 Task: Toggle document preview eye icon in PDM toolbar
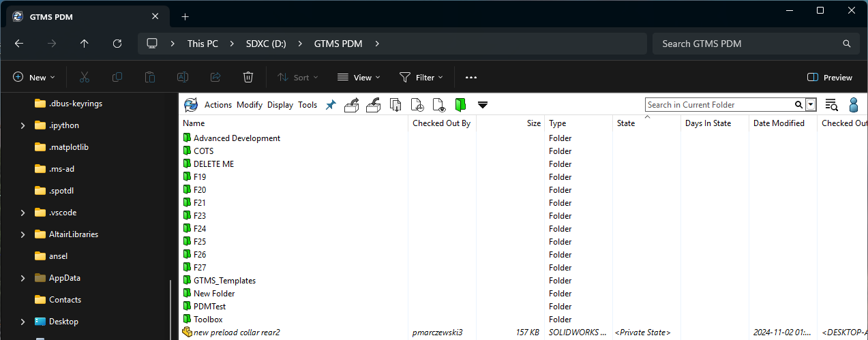pyautogui.click(x=438, y=105)
